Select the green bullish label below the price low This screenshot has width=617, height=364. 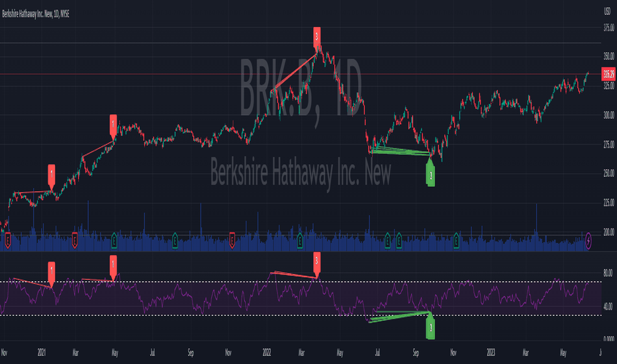pyautogui.click(x=430, y=172)
